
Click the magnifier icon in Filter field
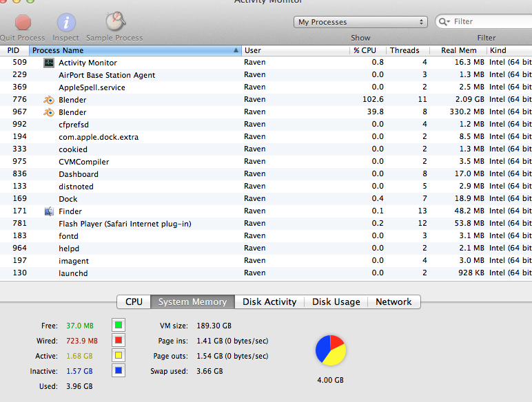coord(444,22)
